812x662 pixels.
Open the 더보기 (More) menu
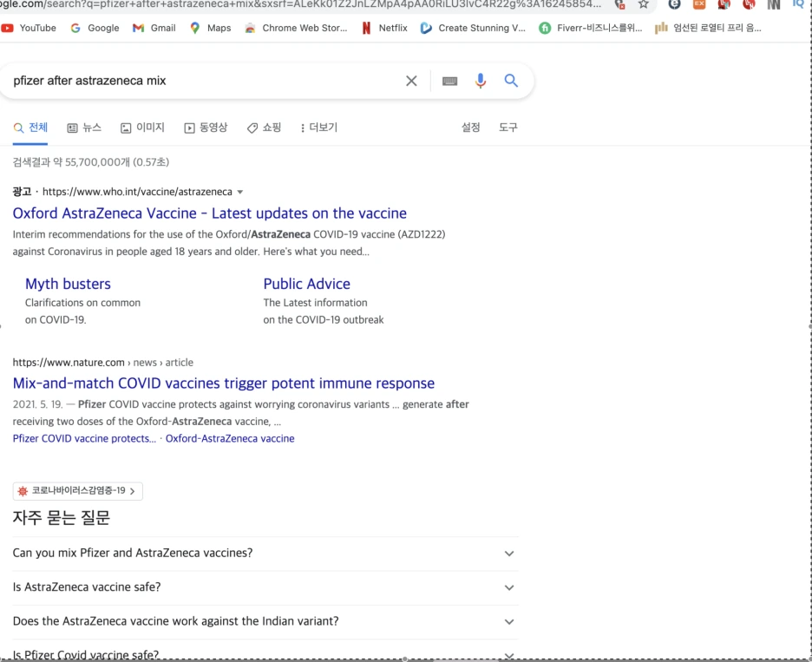(x=319, y=128)
